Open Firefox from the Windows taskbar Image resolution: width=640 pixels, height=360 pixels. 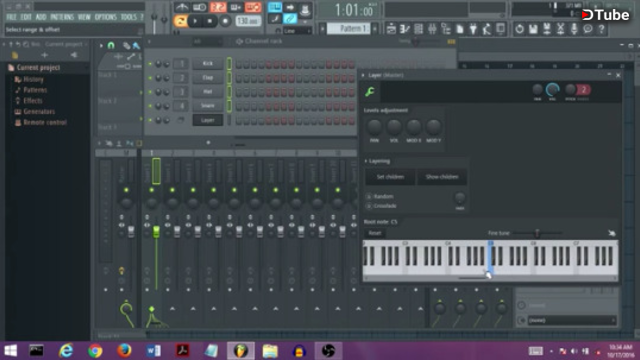[124, 351]
